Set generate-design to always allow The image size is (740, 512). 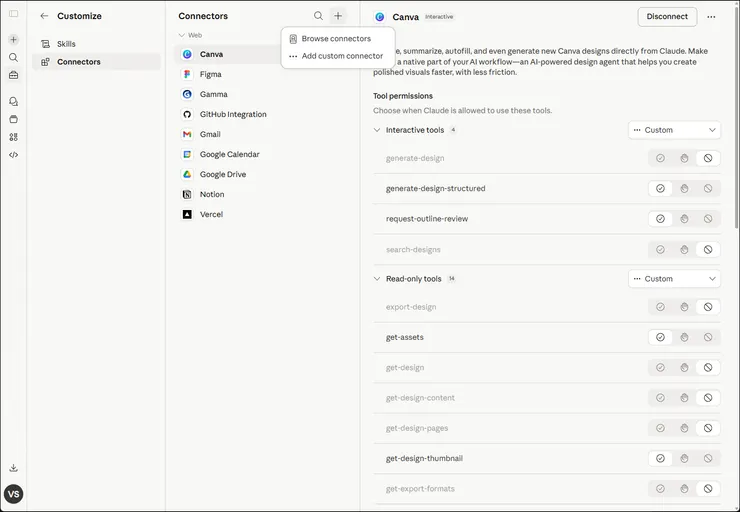point(660,158)
